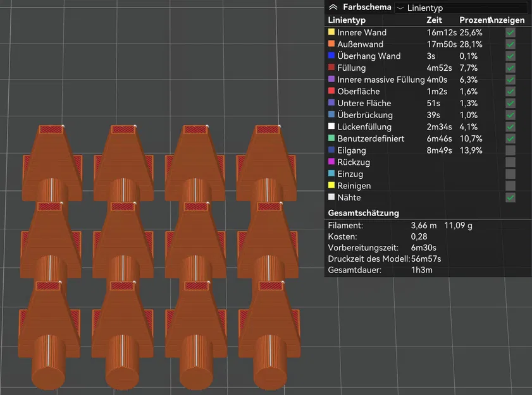Click the Druckzeit des Modell value 56m57s
Image resolution: width=532 pixels, height=395 pixels.
(426, 259)
